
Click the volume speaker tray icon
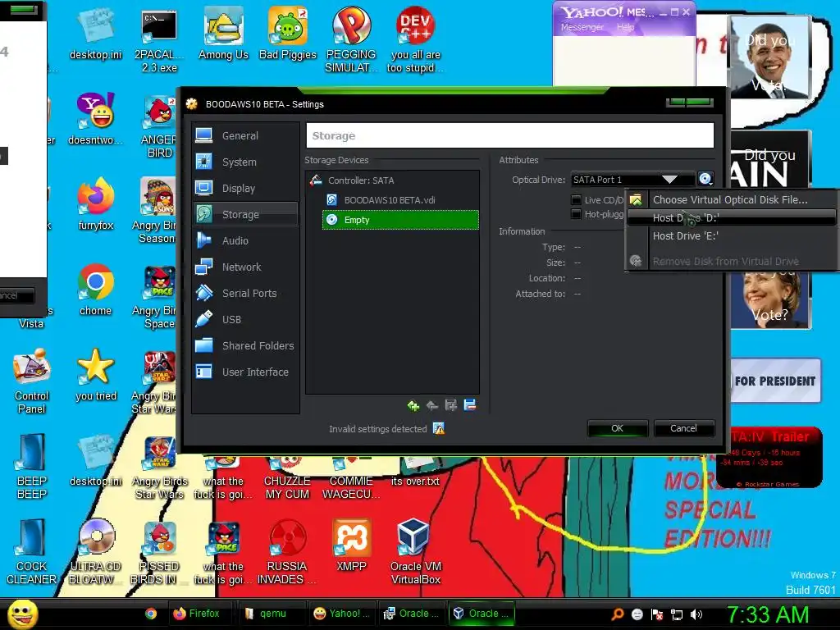point(696,614)
